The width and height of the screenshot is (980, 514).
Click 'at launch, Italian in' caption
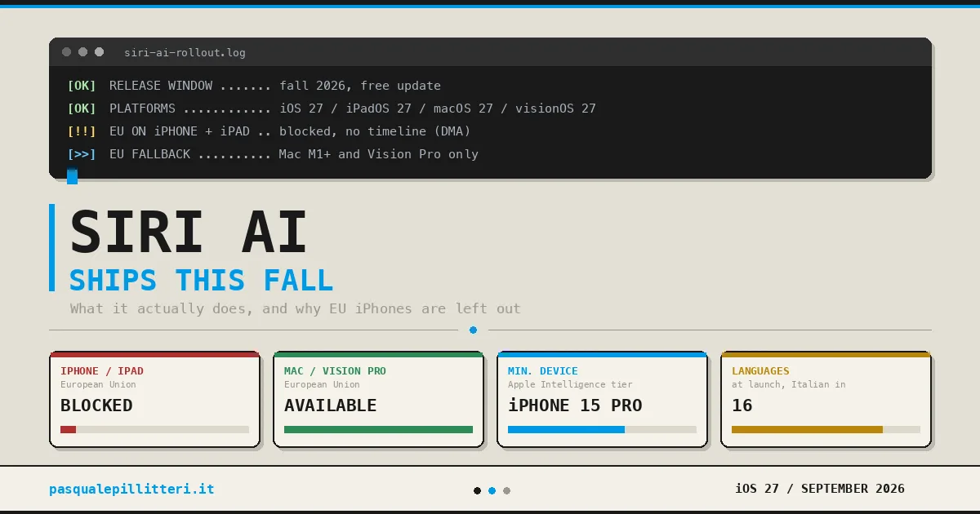(x=788, y=384)
